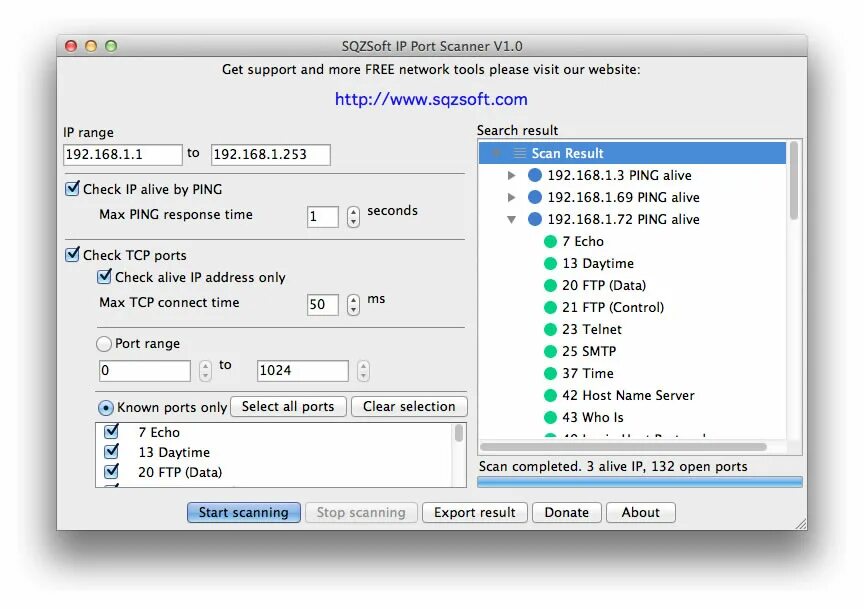
Task: Click the known ports list scrollbar
Action: point(458,433)
